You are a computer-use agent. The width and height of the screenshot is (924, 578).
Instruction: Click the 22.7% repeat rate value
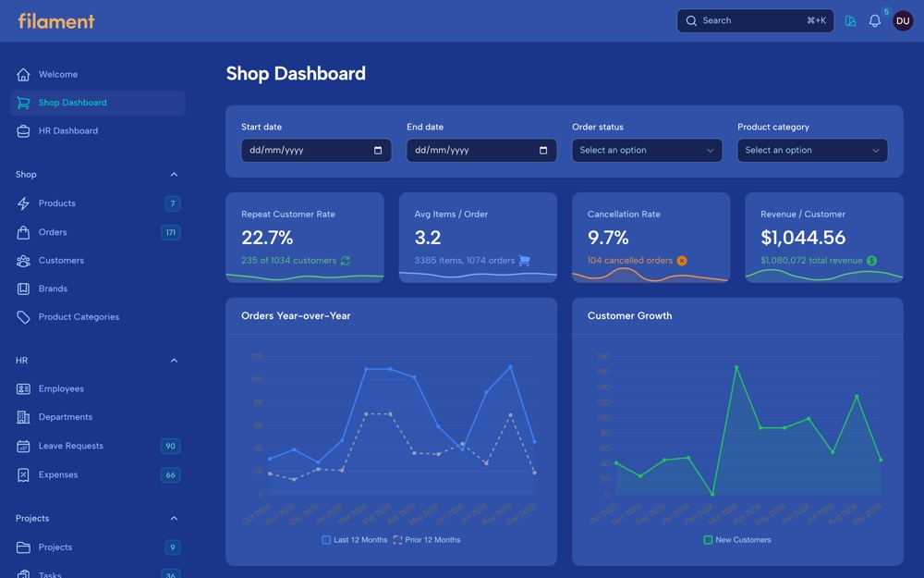267,238
